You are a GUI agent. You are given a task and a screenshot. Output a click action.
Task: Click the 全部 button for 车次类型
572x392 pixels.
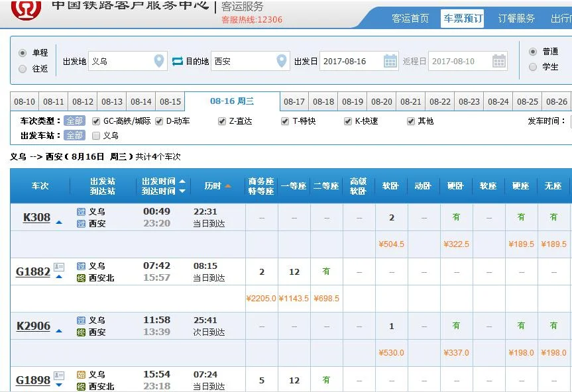tap(74, 121)
